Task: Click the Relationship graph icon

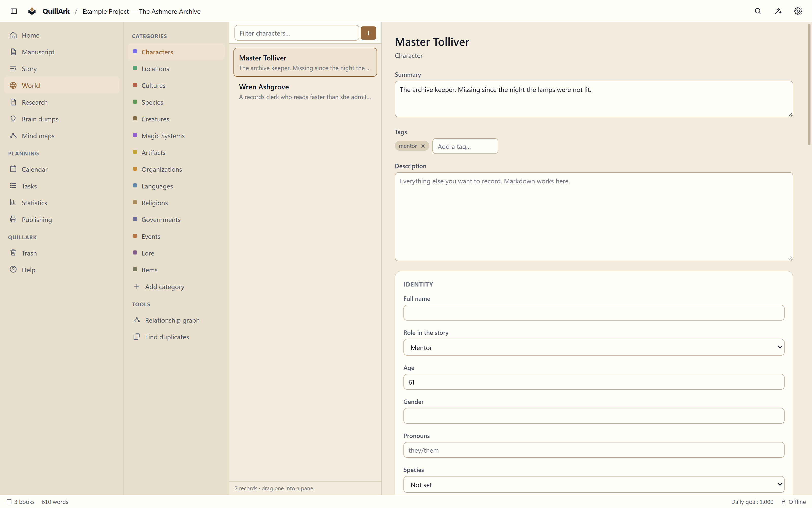Action: point(137,320)
